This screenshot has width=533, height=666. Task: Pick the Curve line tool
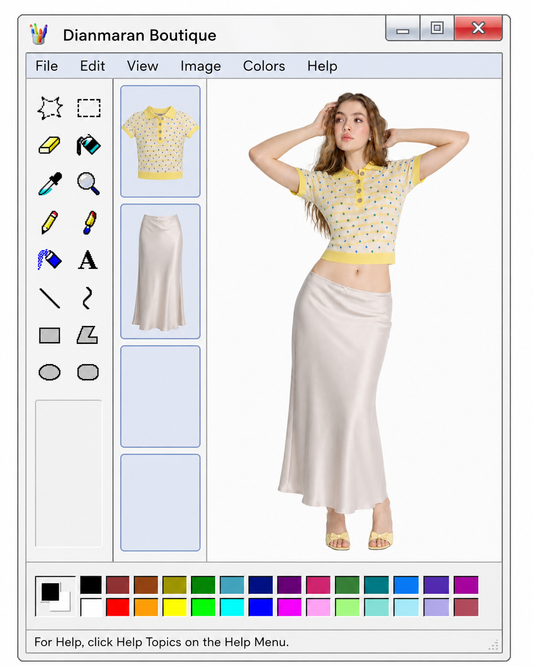pyautogui.click(x=87, y=297)
